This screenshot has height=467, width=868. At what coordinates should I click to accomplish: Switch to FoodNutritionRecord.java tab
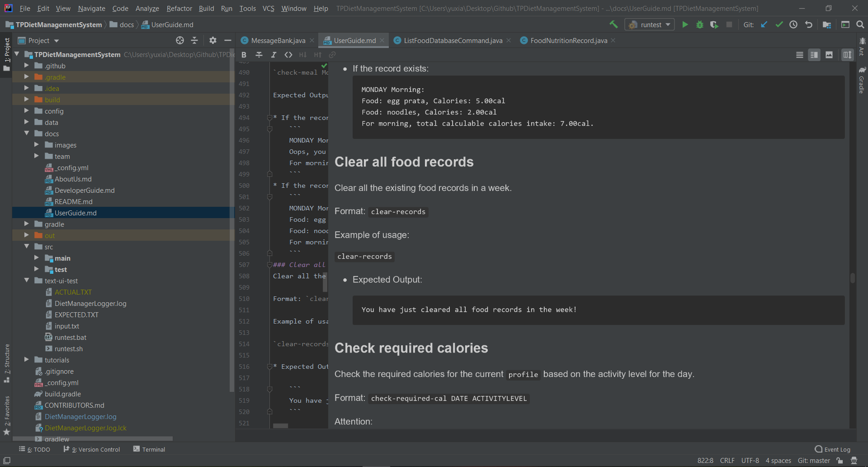point(568,40)
